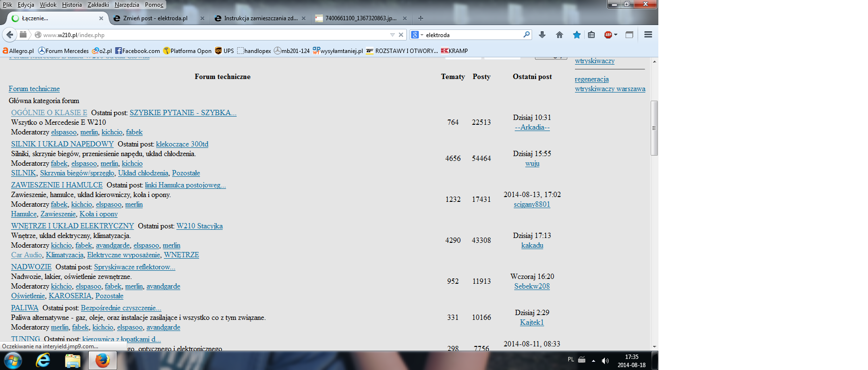Open regeneracja wtryskiwaczy warszawa ad link

pos(610,84)
